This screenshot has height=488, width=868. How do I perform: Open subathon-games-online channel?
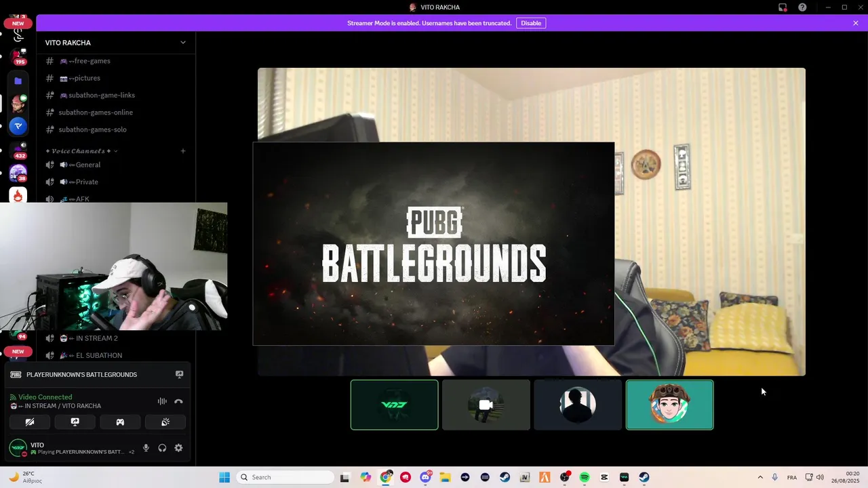coord(115,113)
